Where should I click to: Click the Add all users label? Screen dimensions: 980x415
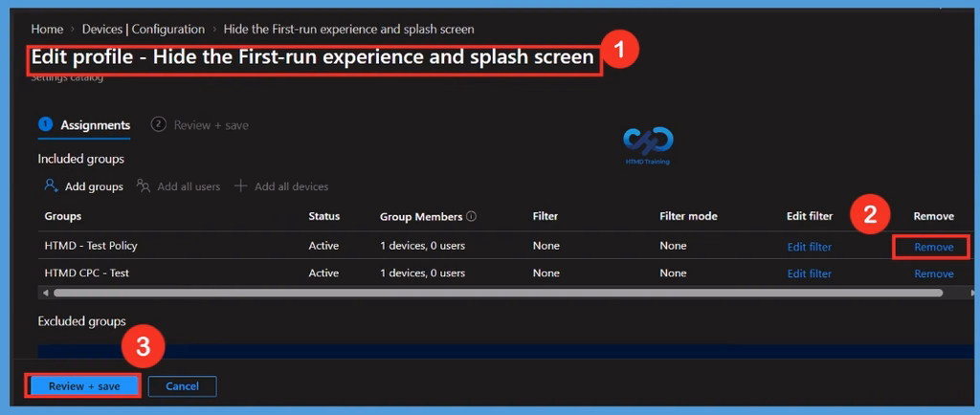(189, 186)
